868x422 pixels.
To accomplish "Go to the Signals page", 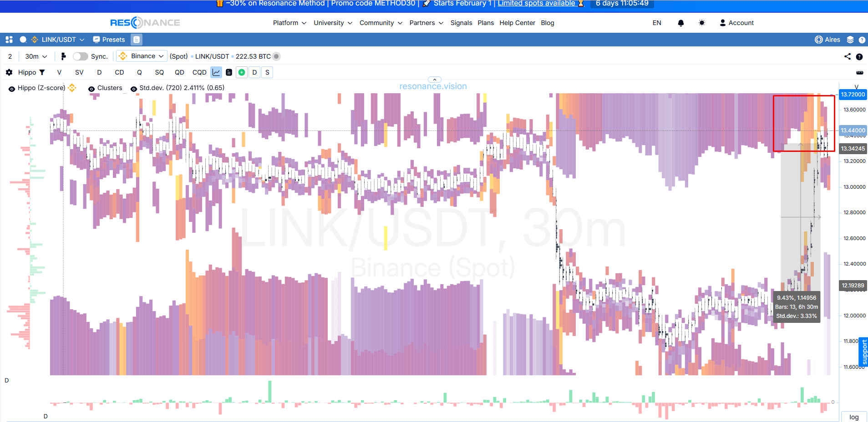I will [x=461, y=23].
